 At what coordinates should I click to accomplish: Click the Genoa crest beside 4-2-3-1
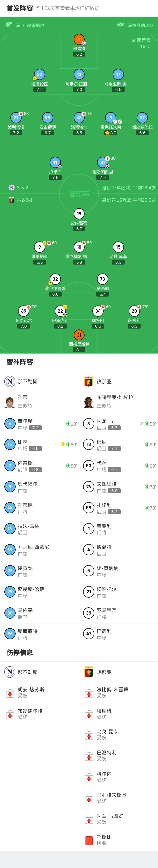[x=12, y=200]
